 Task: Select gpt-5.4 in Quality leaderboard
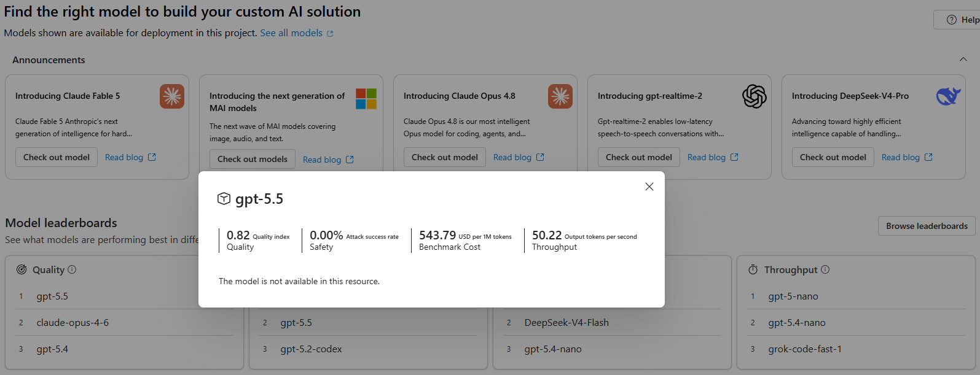52,349
